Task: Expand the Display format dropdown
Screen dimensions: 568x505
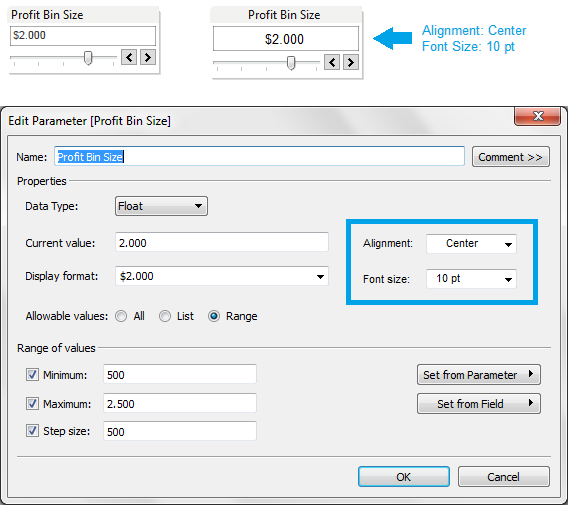Action: click(222, 276)
